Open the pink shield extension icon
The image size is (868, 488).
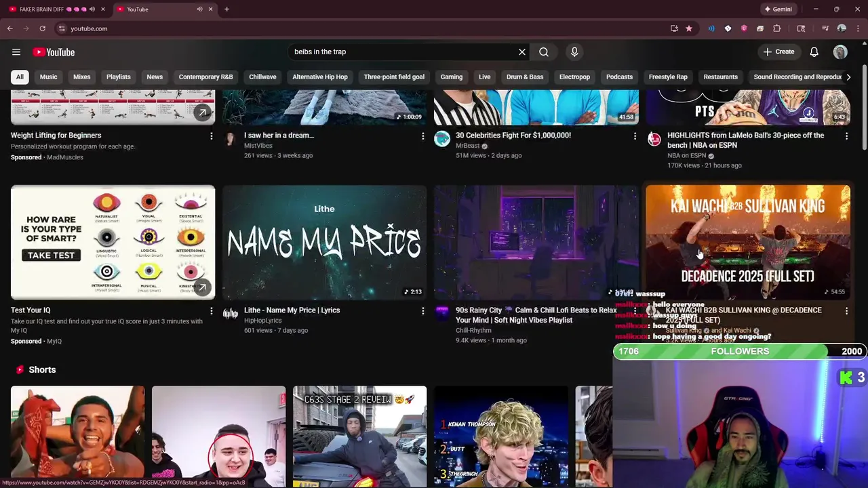[x=744, y=28]
